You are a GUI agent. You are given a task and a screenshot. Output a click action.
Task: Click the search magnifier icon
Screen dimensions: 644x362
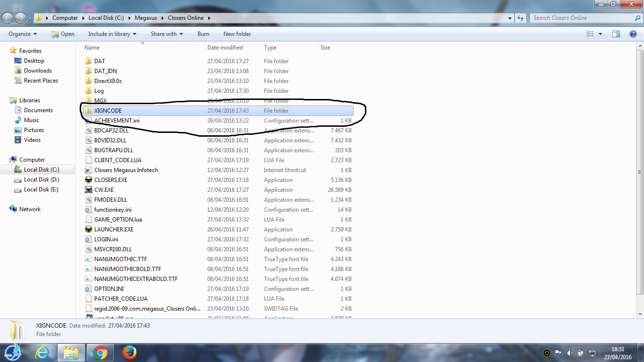pos(638,18)
